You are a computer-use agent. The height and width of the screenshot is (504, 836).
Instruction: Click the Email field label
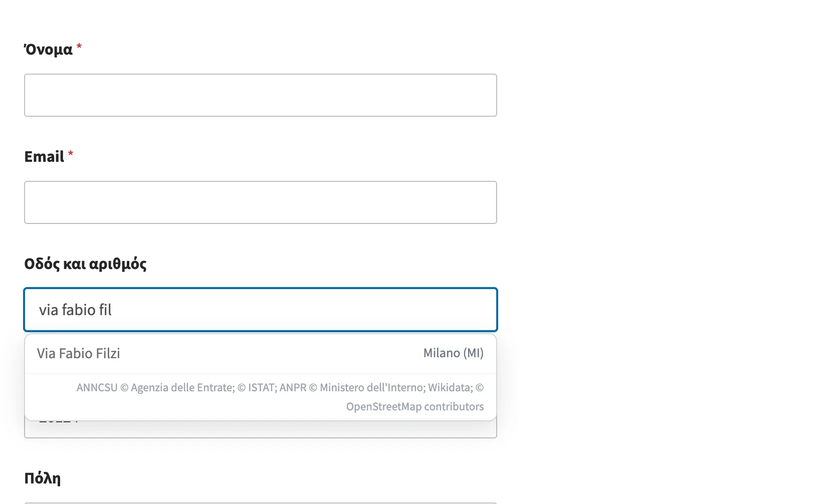coord(44,157)
